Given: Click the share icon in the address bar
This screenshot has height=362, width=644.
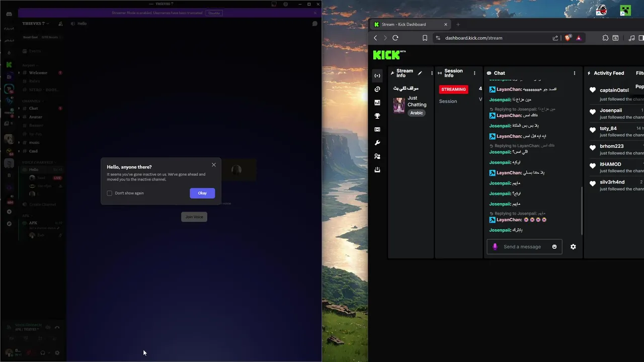Looking at the screenshot, I should [x=555, y=38].
